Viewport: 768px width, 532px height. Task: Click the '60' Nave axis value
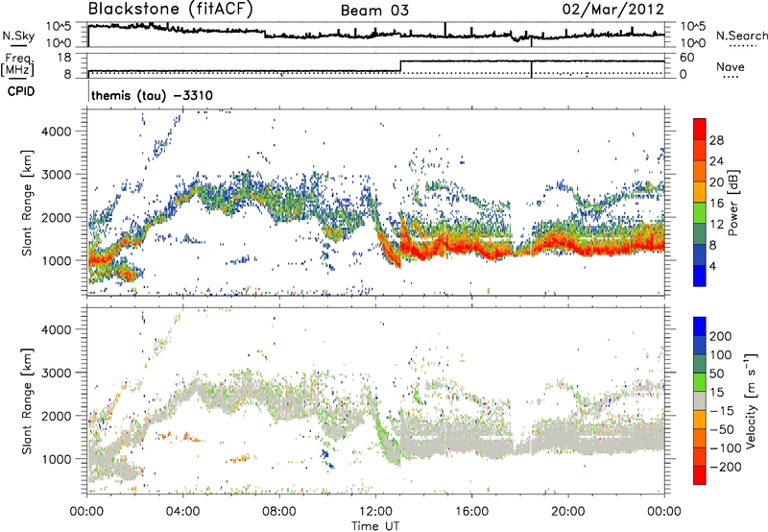[686, 58]
